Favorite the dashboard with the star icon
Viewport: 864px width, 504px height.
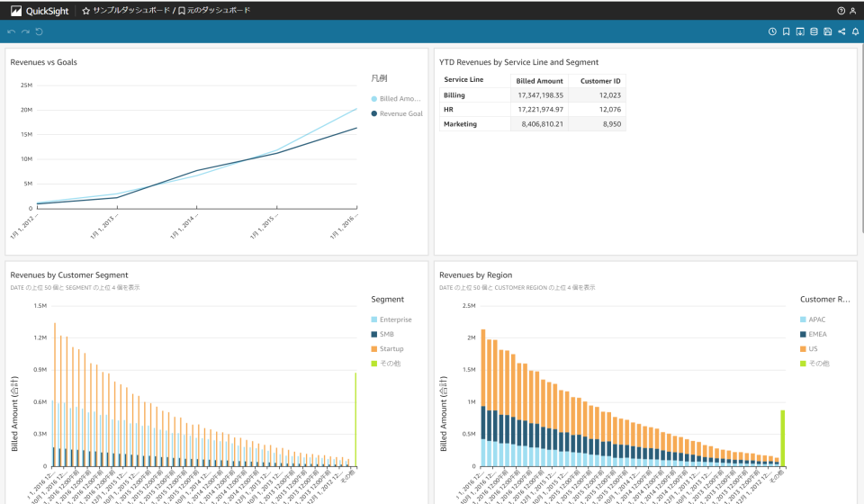[85, 11]
